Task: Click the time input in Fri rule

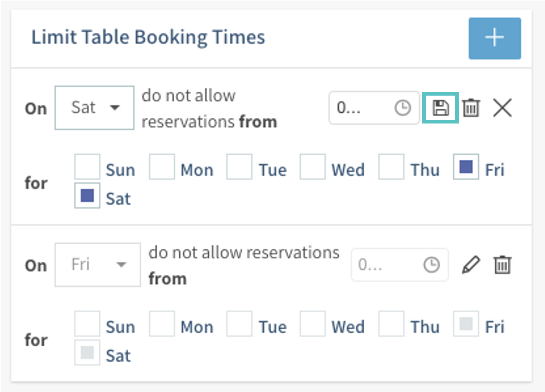Action: 385,264
